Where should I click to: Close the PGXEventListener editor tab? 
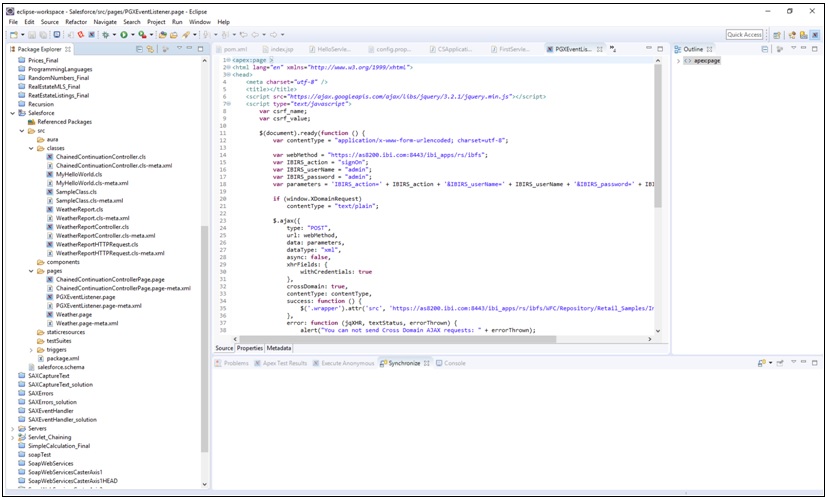[599, 49]
